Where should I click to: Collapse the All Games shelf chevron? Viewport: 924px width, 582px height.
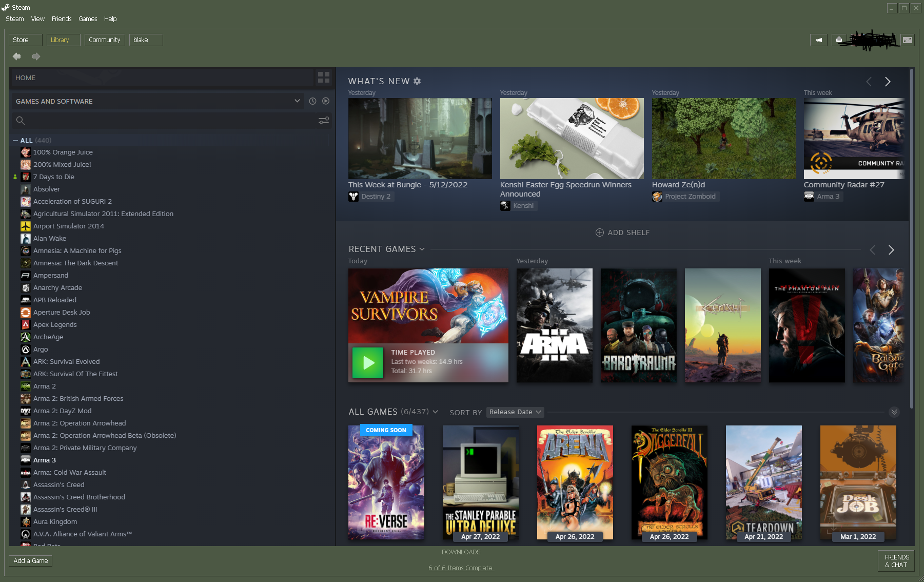(x=894, y=412)
